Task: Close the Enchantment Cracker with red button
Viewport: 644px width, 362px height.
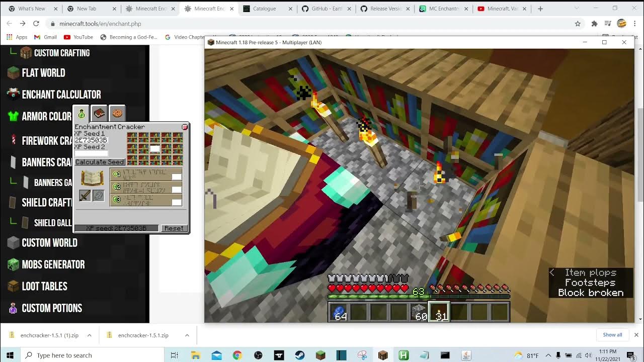Action: [185, 127]
